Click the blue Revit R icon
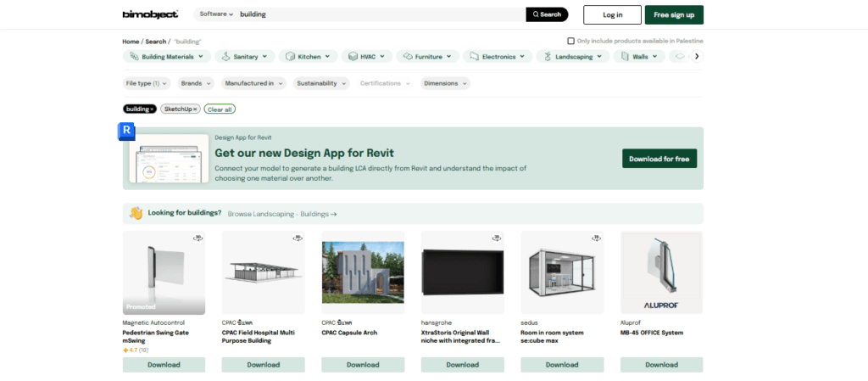The image size is (868, 381). click(127, 131)
